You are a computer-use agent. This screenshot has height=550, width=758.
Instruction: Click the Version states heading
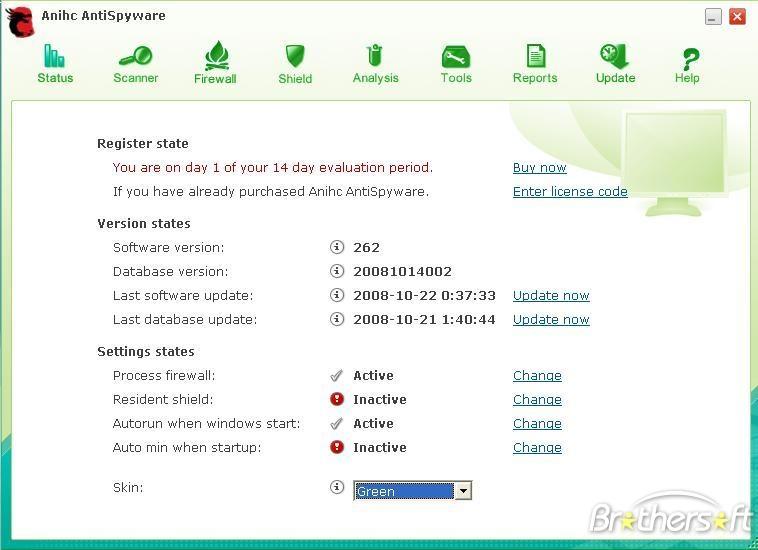pos(144,224)
